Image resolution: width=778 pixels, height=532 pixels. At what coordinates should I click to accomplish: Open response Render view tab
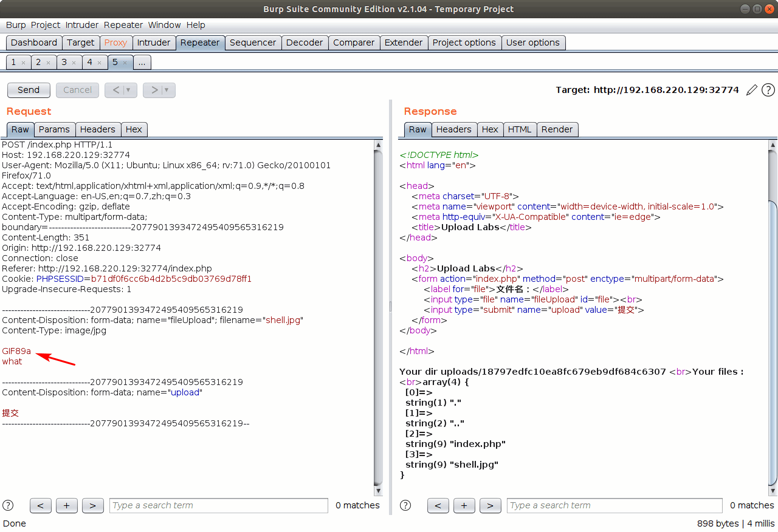coord(557,129)
